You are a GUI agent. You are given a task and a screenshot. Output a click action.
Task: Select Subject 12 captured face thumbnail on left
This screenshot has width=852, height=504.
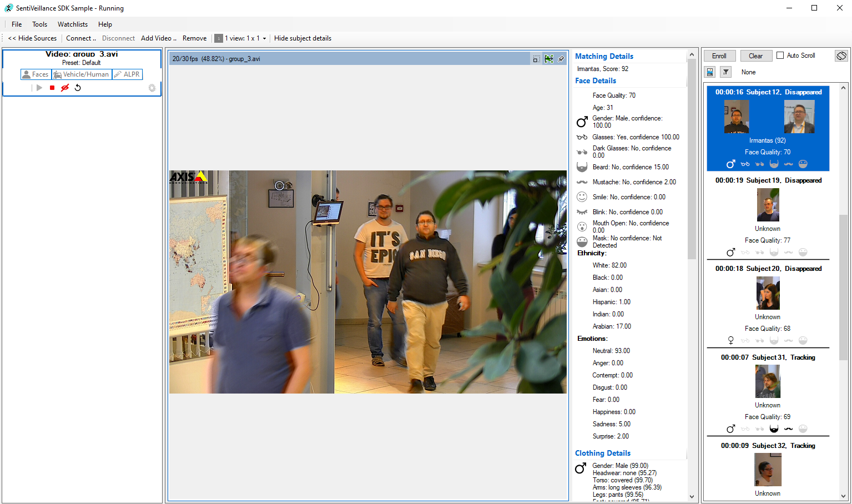[x=737, y=117]
